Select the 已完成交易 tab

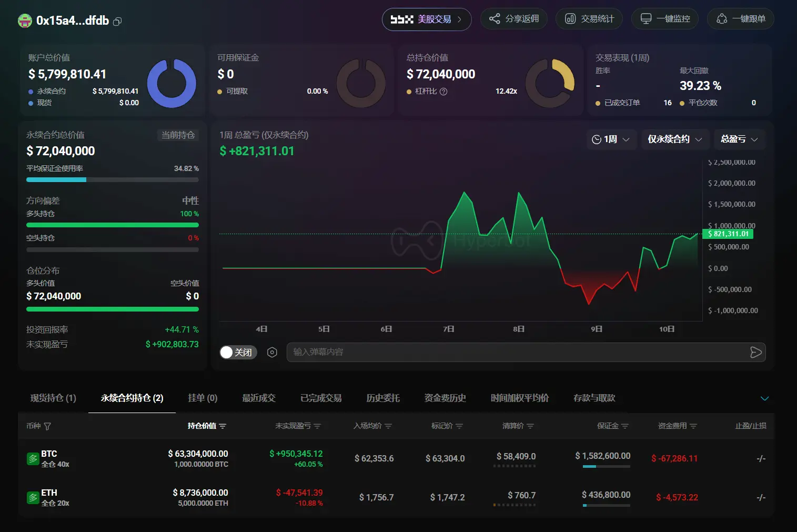(x=321, y=398)
